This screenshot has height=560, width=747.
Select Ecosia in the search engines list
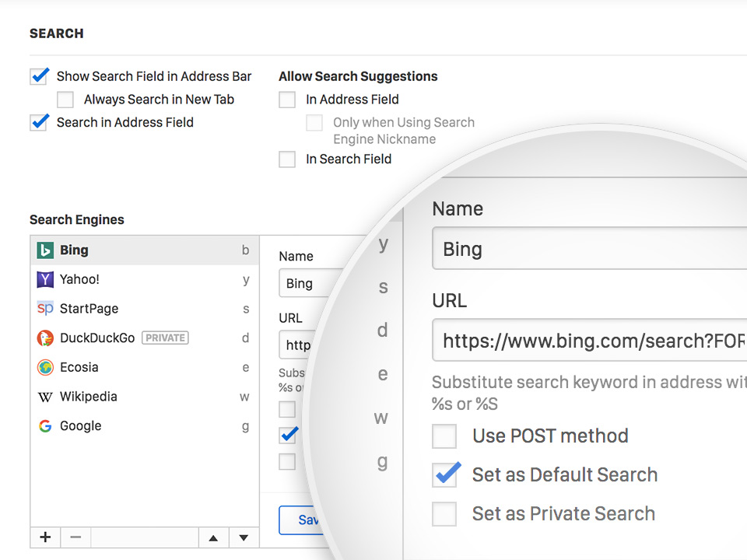coord(145,368)
